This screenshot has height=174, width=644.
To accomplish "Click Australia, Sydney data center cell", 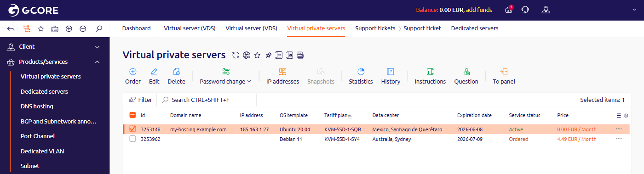I will 391,139.
